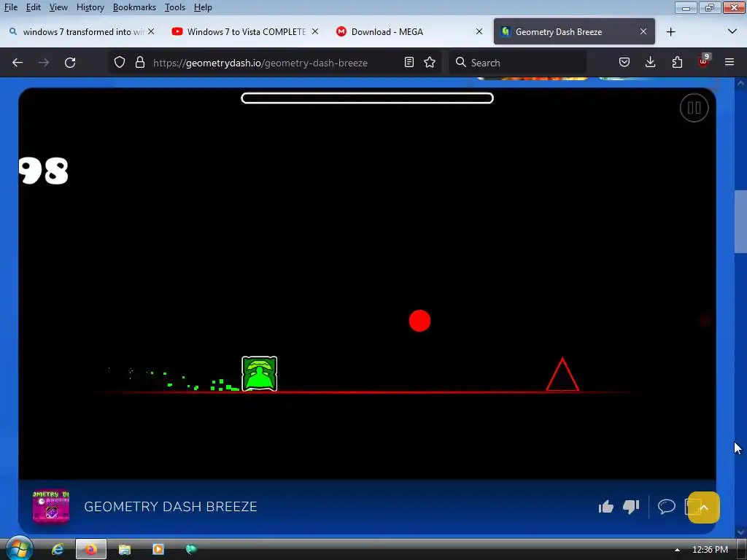Bookmark this page with star
The image size is (747, 560).
430,63
